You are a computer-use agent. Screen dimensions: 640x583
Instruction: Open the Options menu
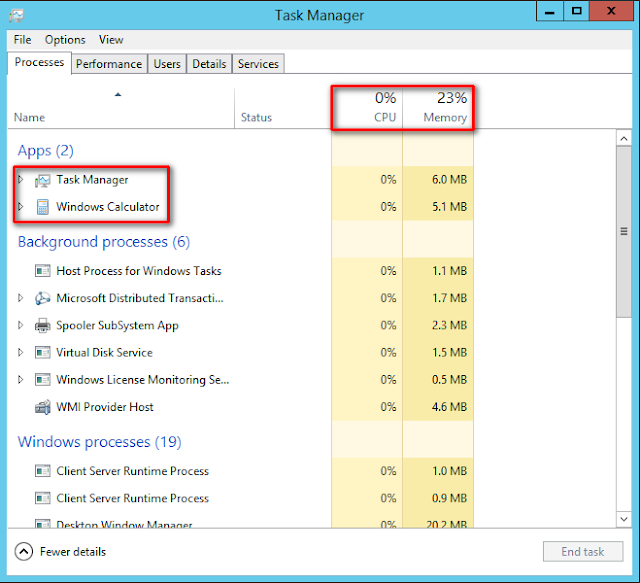click(x=65, y=40)
